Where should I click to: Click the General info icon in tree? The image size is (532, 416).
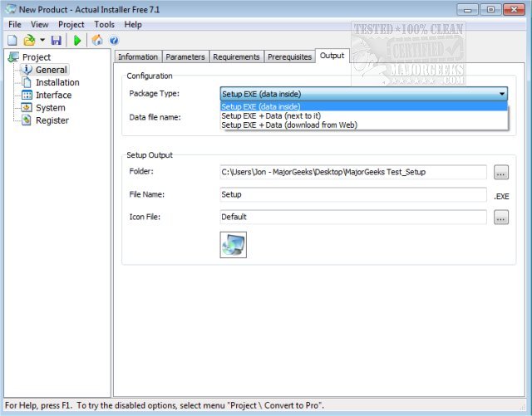(27, 70)
